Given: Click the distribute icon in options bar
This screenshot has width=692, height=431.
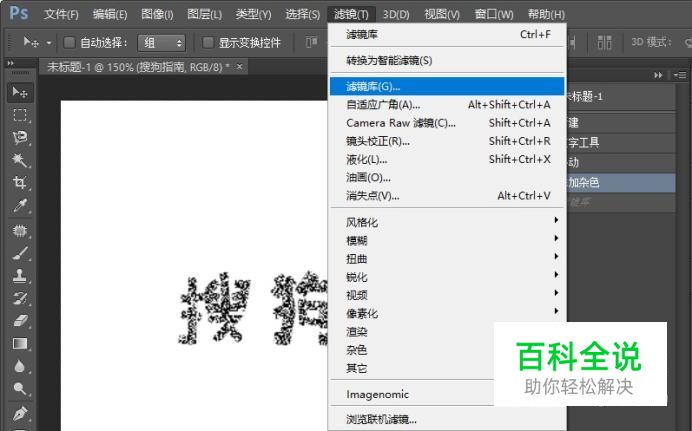Looking at the screenshot, I should [x=604, y=42].
